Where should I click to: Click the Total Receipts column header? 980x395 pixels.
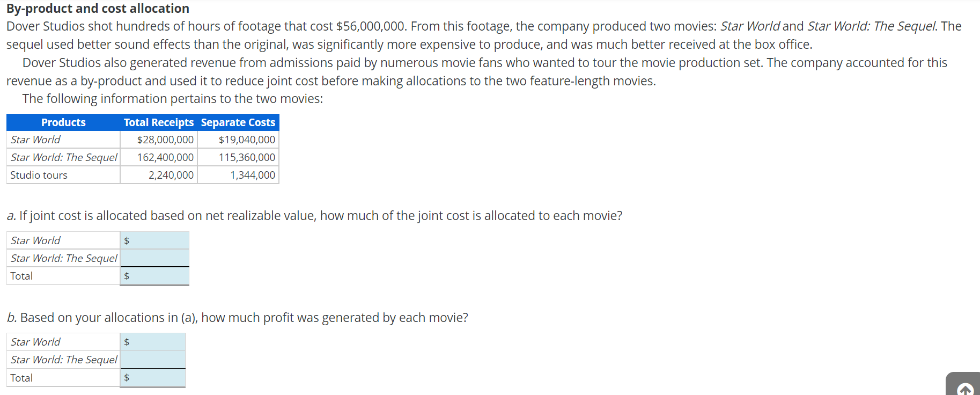pyautogui.click(x=159, y=122)
